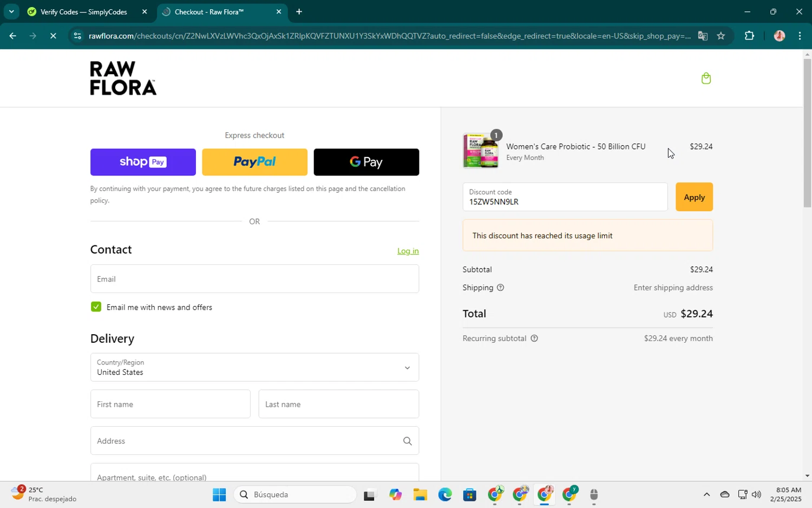Open the clock and date panel
The width and height of the screenshot is (812, 508).
click(785, 494)
